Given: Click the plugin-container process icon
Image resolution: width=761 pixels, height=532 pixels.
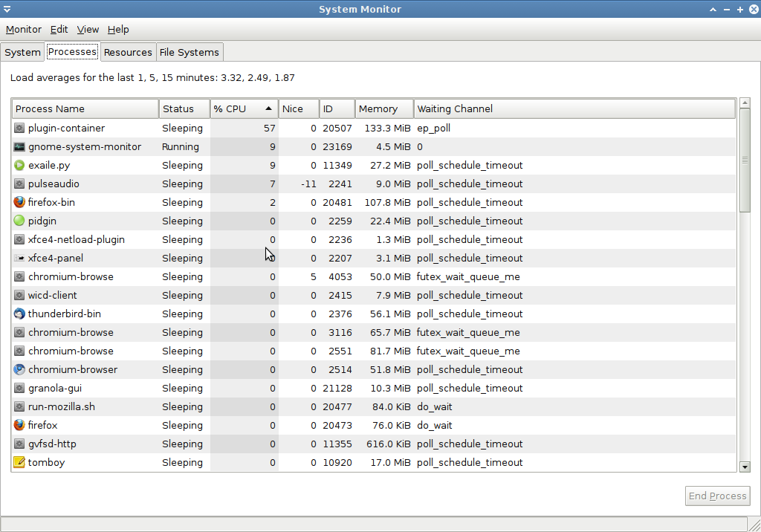Looking at the screenshot, I should [x=19, y=128].
